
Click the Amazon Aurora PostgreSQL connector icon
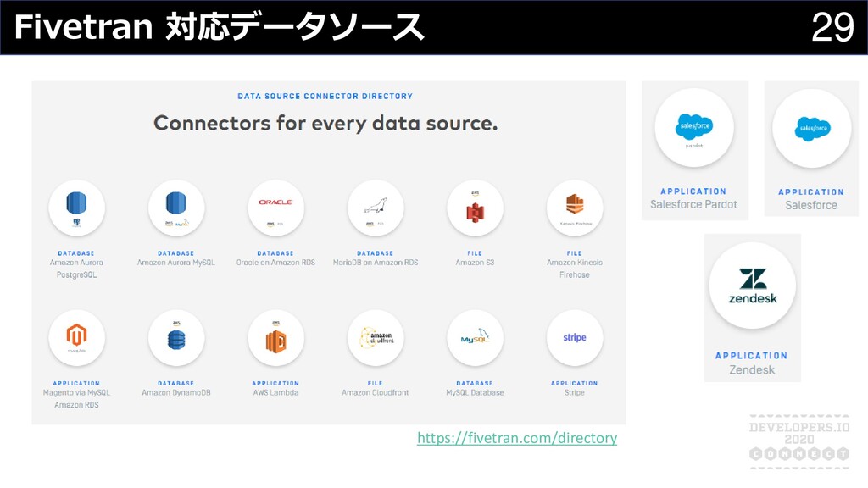pyautogui.click(x=76, y=208)
